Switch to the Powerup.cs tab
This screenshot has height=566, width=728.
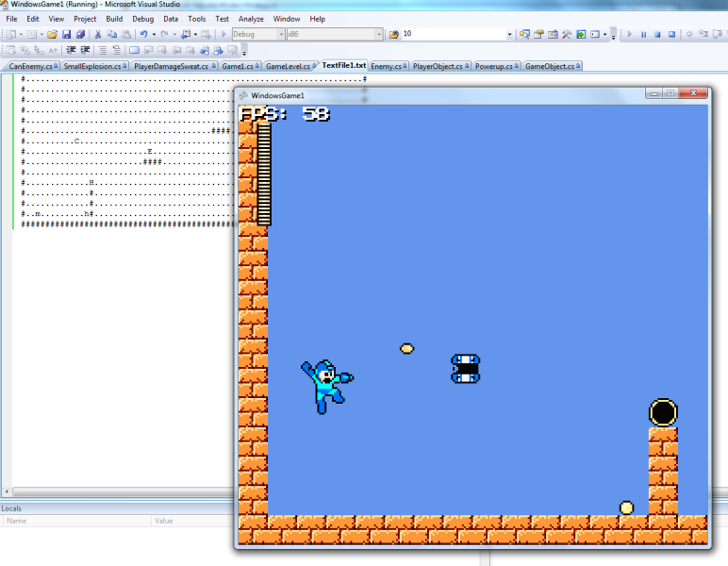tap(494, 66)
